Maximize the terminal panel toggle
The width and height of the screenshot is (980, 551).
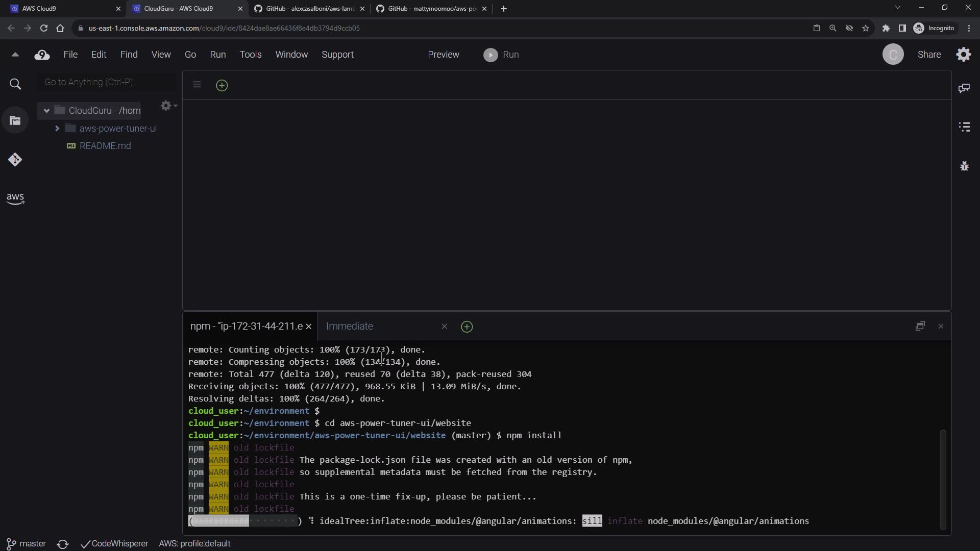tap(920, 326)
